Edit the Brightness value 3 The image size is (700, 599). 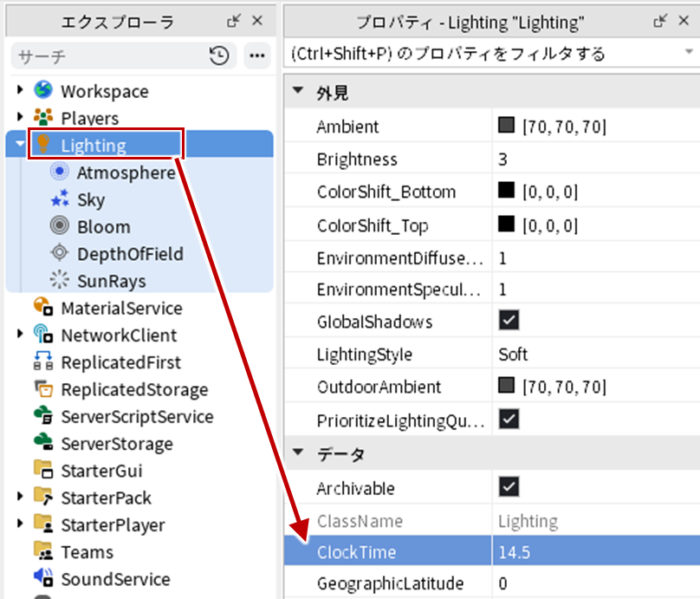click(596, 159)
